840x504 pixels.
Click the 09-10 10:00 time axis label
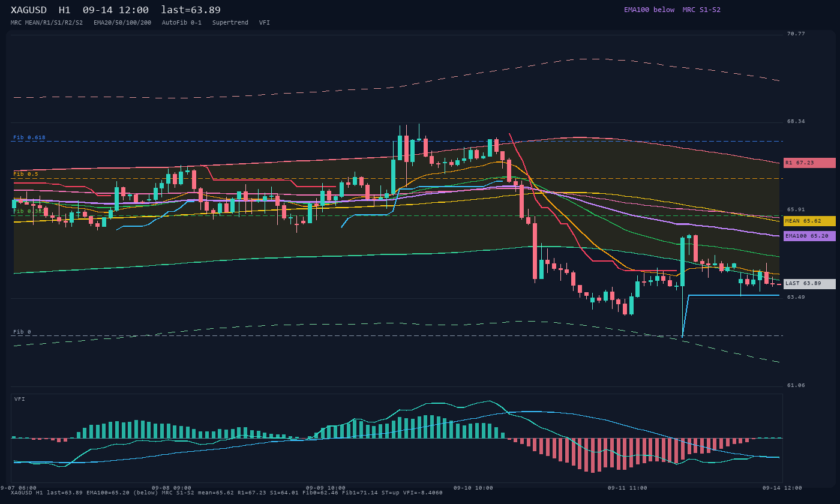click(x=473, y=488)
